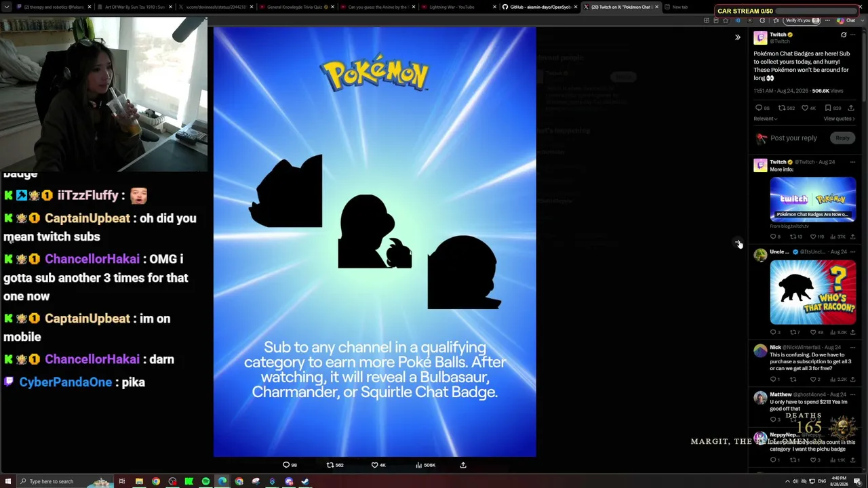The height and width of the screenshot is (488, 868).
Task: Switch to the 'Can you guess the Anime' tab
Action: coord(376,7)
